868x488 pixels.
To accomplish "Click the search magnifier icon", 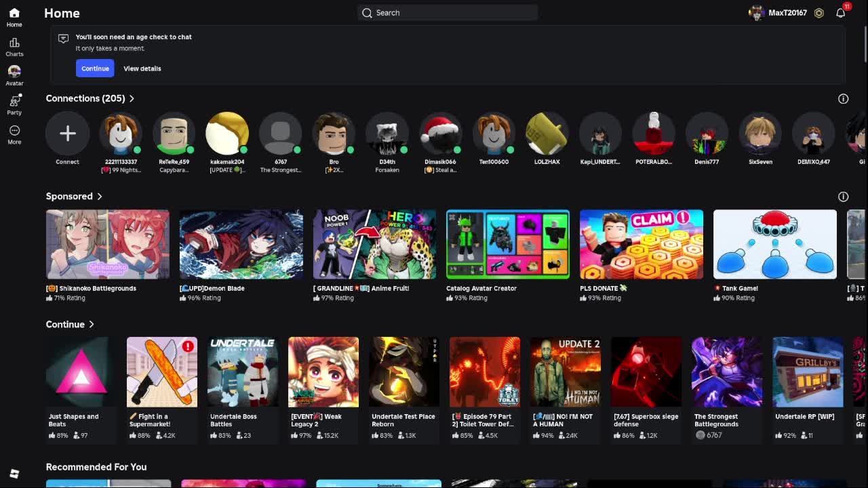I will 367,13.
